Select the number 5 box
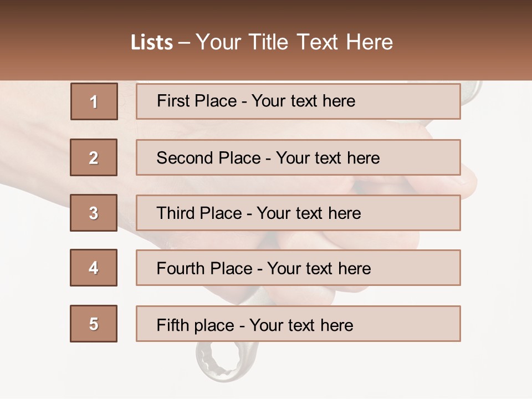Image resolution: width=532 pixels, height=399 pixels. pyautogui.click(x=94, y=324)
